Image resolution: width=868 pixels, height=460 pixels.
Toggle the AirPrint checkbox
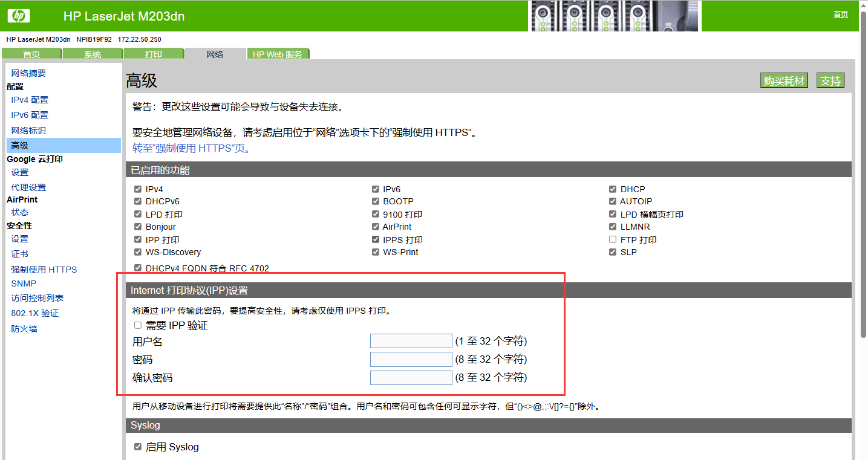pos(376,227)
